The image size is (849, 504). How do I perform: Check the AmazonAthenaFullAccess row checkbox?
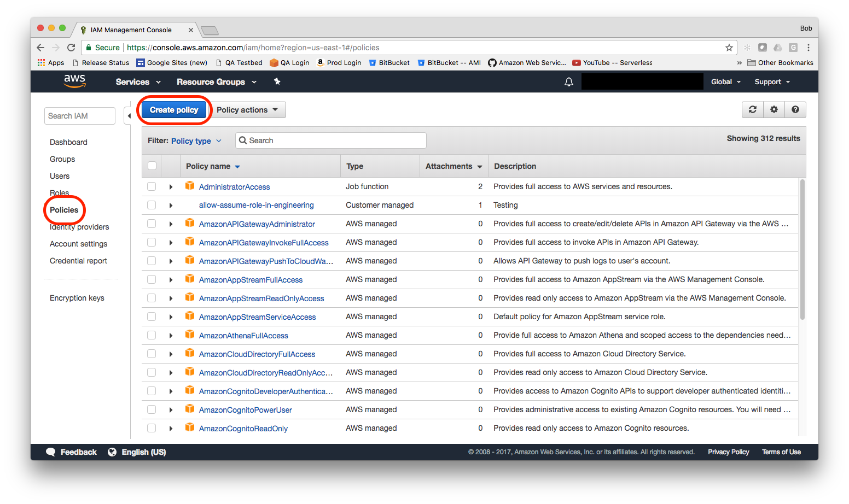click(152, 335)
